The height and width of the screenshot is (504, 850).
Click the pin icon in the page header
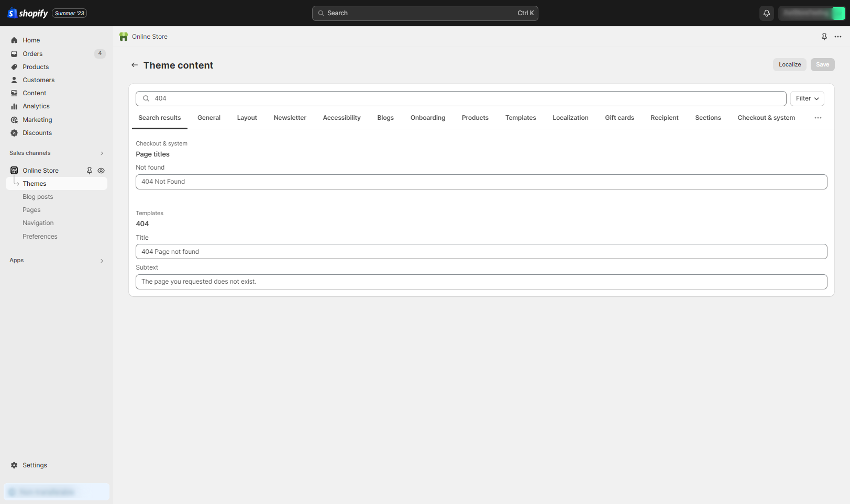[824, 37]
